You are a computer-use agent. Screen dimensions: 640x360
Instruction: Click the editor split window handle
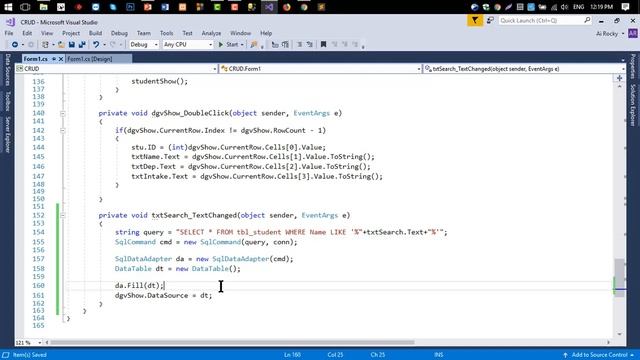click(x=619, y=78)
